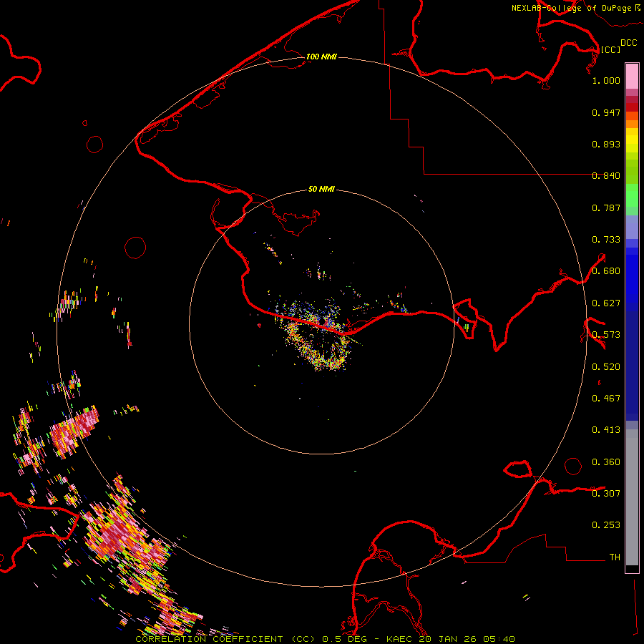Image resolution: width=644 pixels, height=644 pixels.
Task: Click the 0.840 scale value label
Action: pyautogui.click(x=606, y=176)
